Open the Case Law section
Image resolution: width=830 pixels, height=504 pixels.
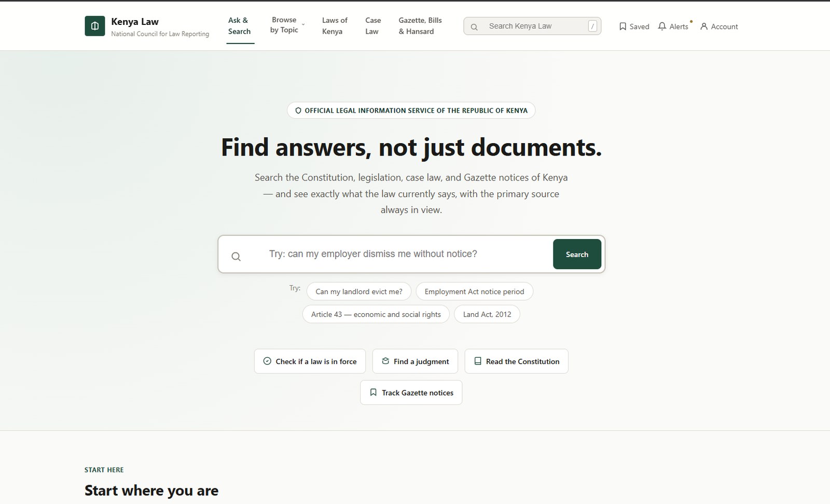(373, 26)
